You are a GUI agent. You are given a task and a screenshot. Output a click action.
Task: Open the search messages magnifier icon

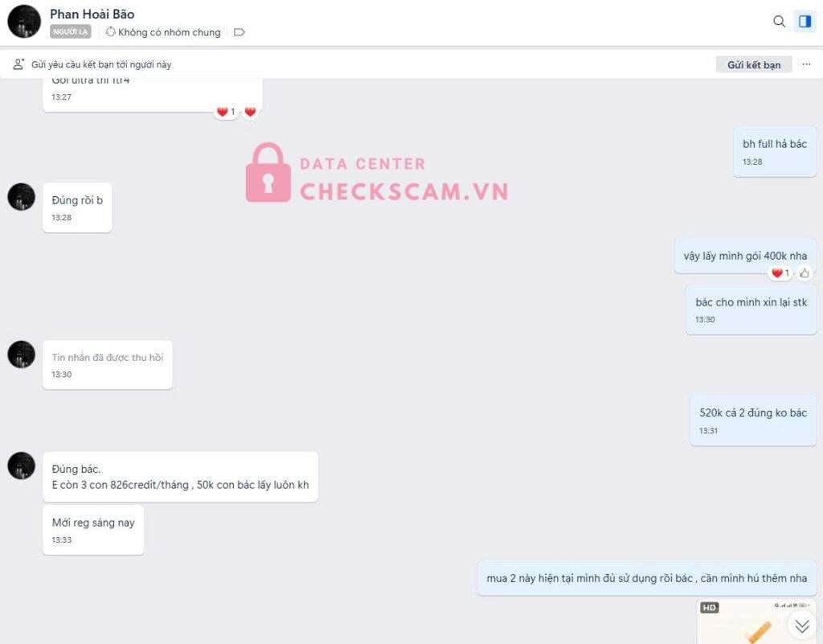[x=779, y=21]
